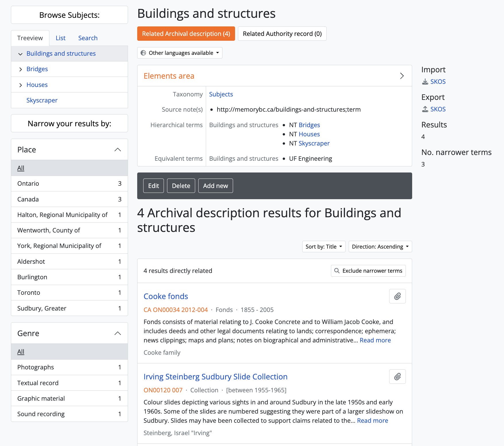This screenshot has height=446, width=504.
Task: Click the SKOS import download icon
Action: [425, 82]
